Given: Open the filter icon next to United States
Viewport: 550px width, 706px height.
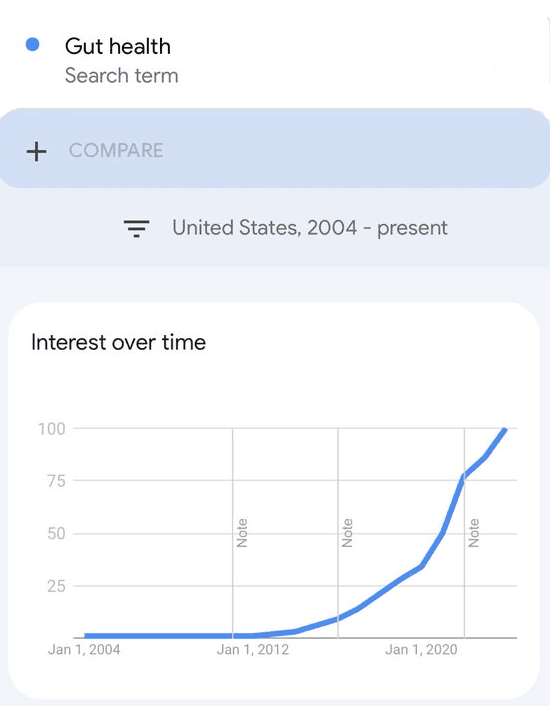Looking at the screenshot, I should (136, 228).
